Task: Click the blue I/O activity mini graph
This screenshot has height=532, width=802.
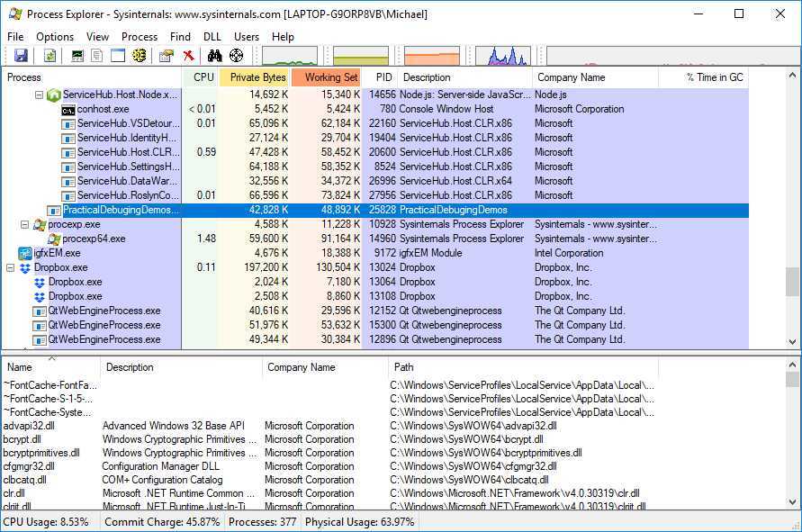Action: click(503, 56)
